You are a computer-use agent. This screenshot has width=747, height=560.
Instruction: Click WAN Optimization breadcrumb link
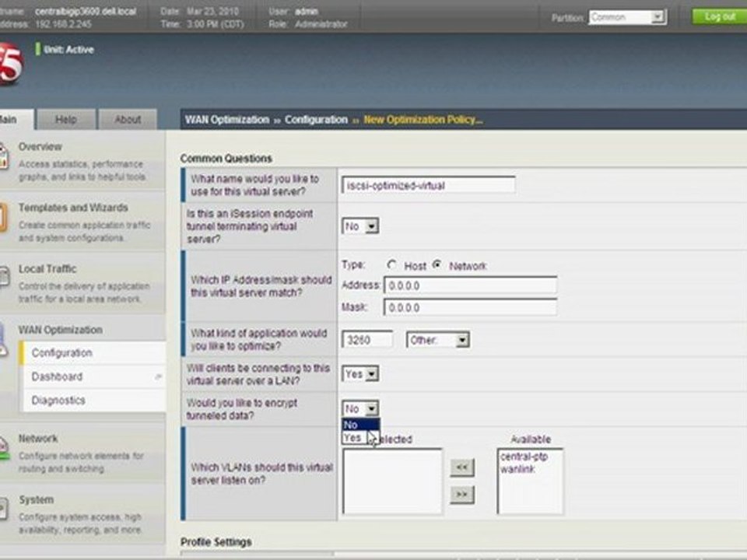tap(227, 120)
